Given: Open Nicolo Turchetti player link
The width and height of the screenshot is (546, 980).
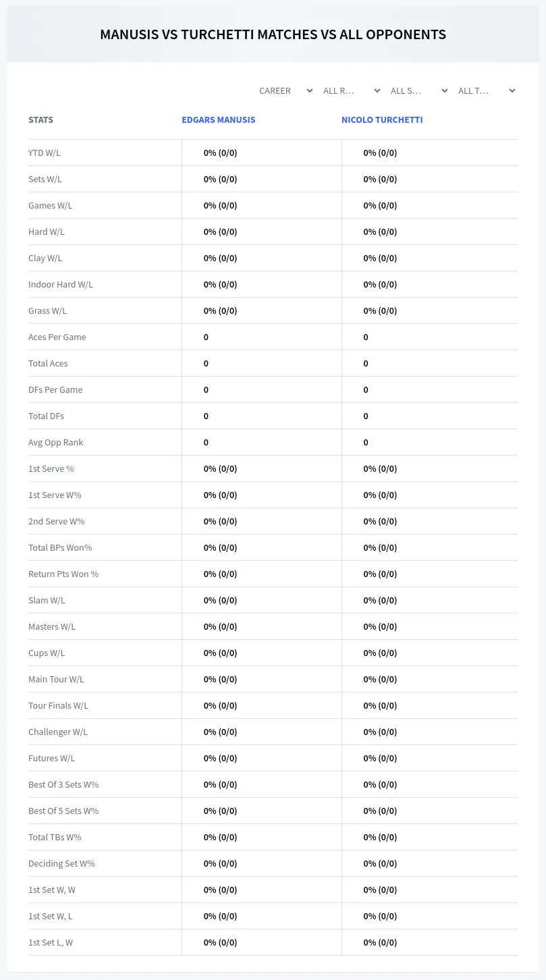Looking at the screenshot, I should pos(382,119).
